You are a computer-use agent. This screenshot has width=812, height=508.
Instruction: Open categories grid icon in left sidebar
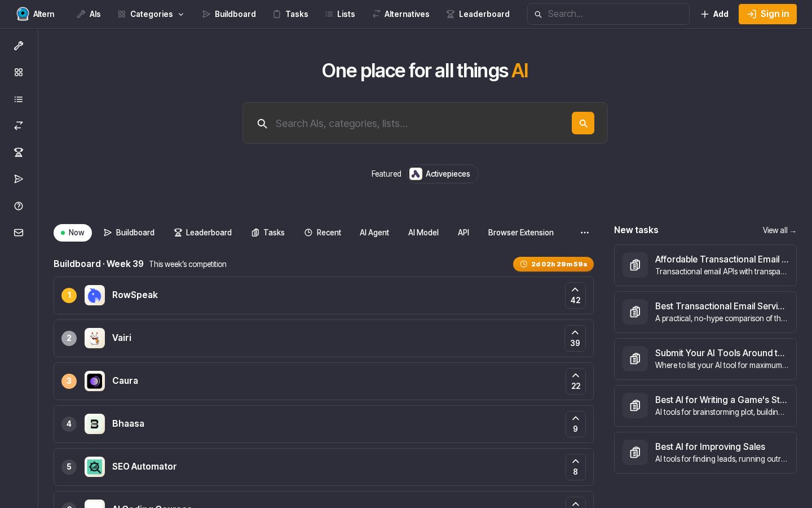tap(19, 72)
